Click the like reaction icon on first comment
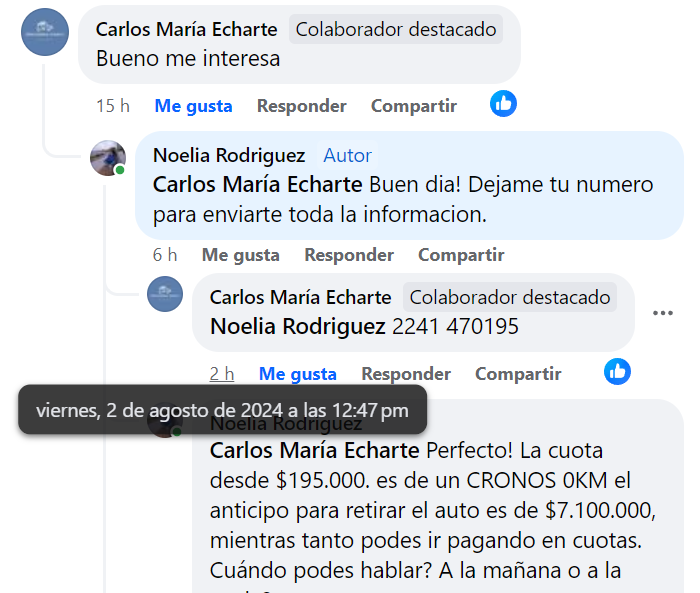Viewport: 700px width, 593px height. click(503, 103)
